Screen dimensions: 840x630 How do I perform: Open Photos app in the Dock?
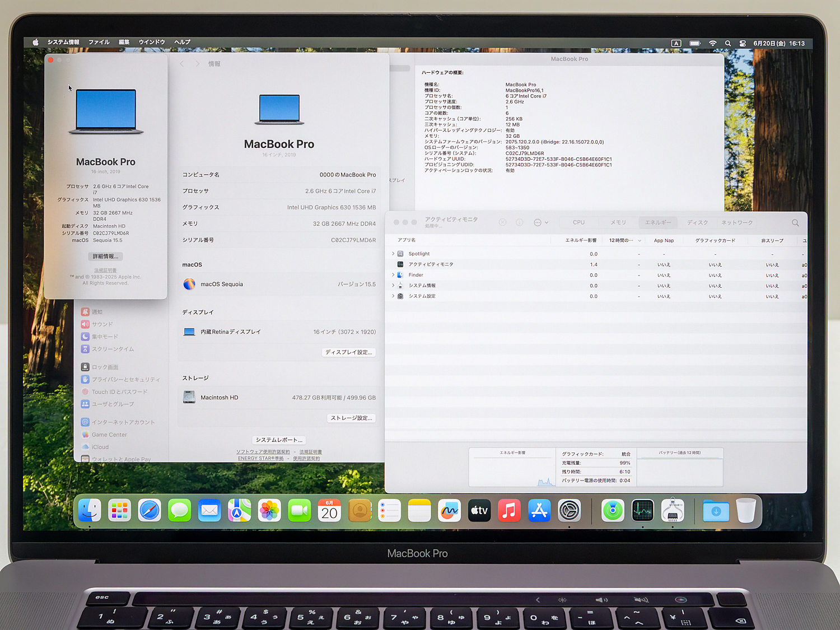[269, 510]
